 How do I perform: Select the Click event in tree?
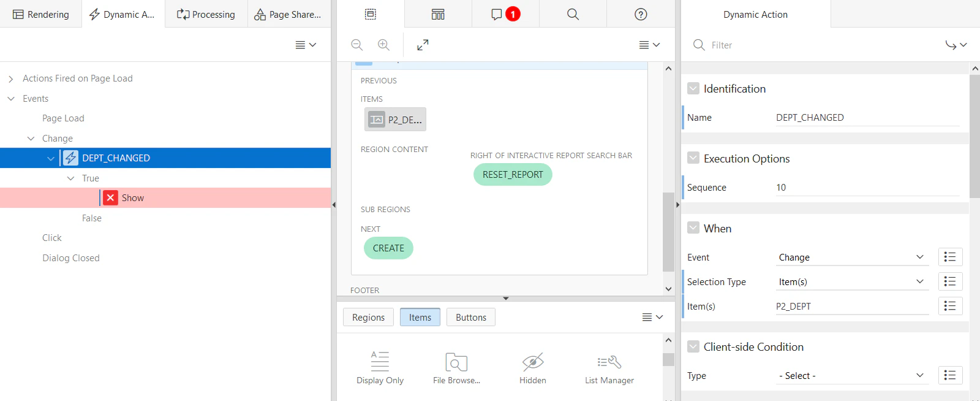click(52, 238)
